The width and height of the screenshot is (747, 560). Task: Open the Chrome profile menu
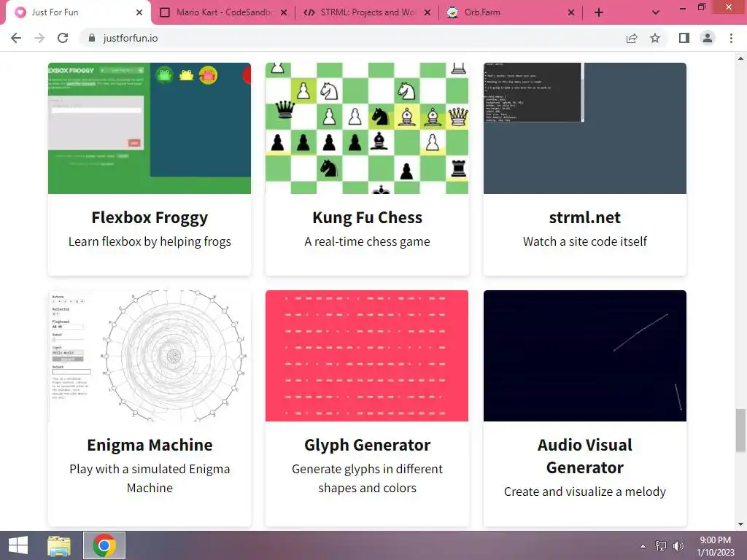click(x=708, y=38)
